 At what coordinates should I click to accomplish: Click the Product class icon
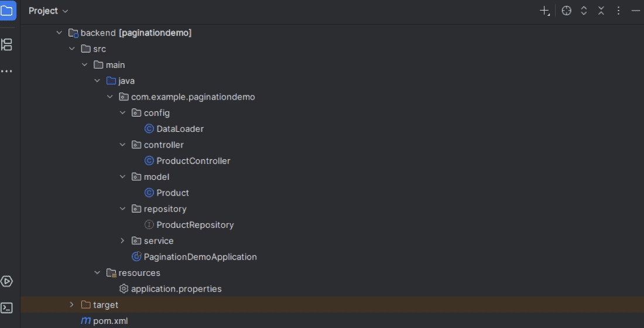[x=149, y=193]
